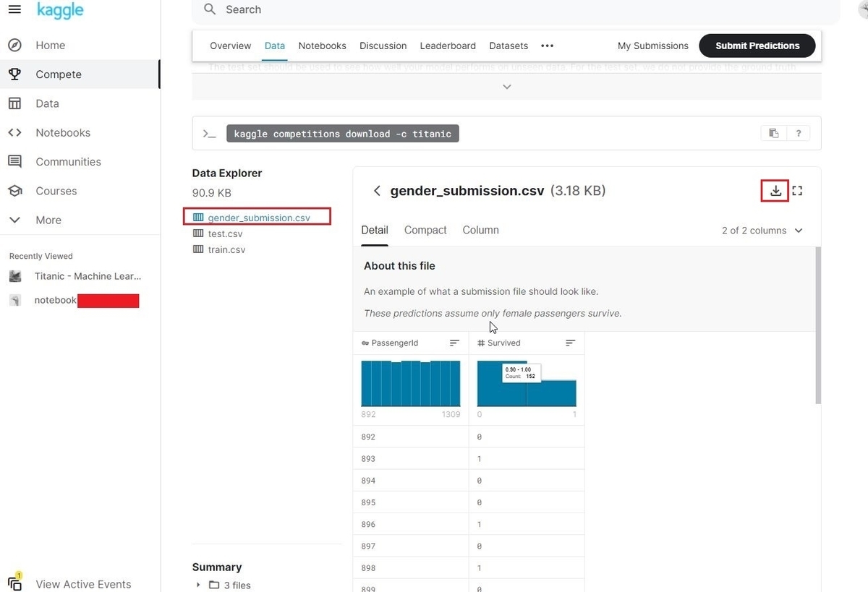Click the question mark help icon
Screen dimensions: 868x592
pyautogui.click(x=799, y=133)
